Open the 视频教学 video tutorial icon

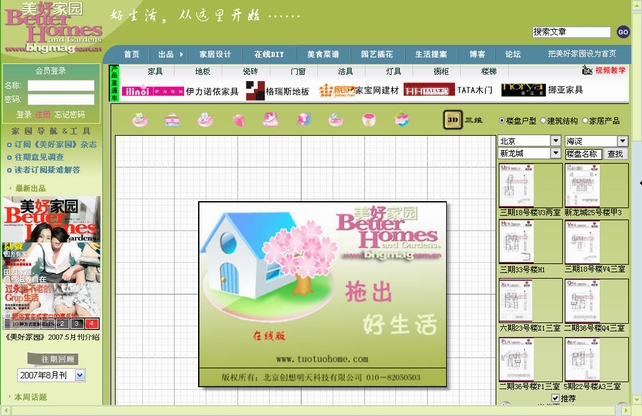click(x=587, y=70)
